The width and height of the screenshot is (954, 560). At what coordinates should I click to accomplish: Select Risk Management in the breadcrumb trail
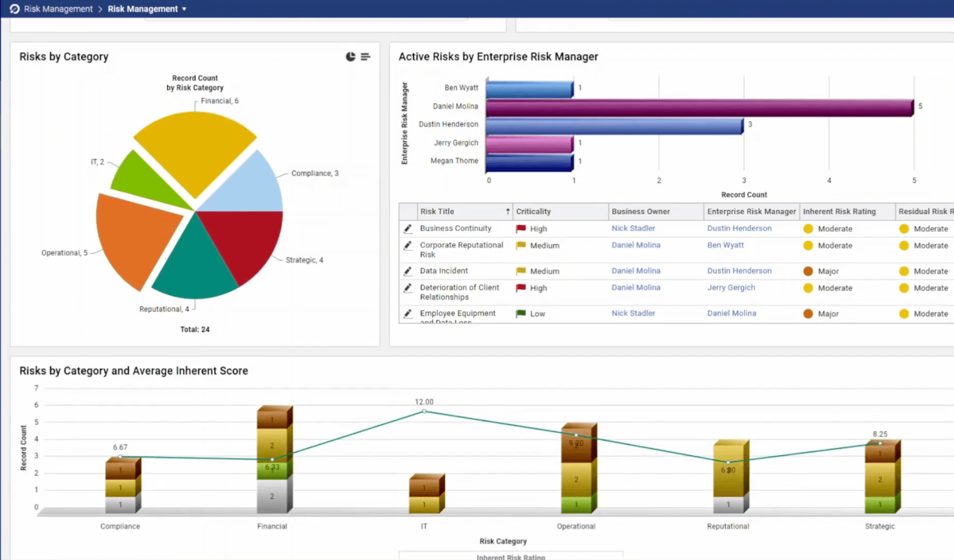pyautogui.click(x=58, y=9)
